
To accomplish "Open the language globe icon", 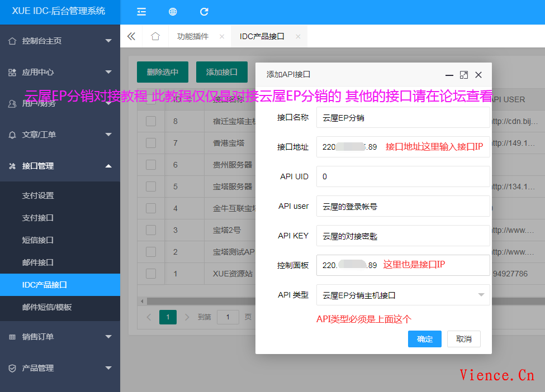I will coord(172,11).
